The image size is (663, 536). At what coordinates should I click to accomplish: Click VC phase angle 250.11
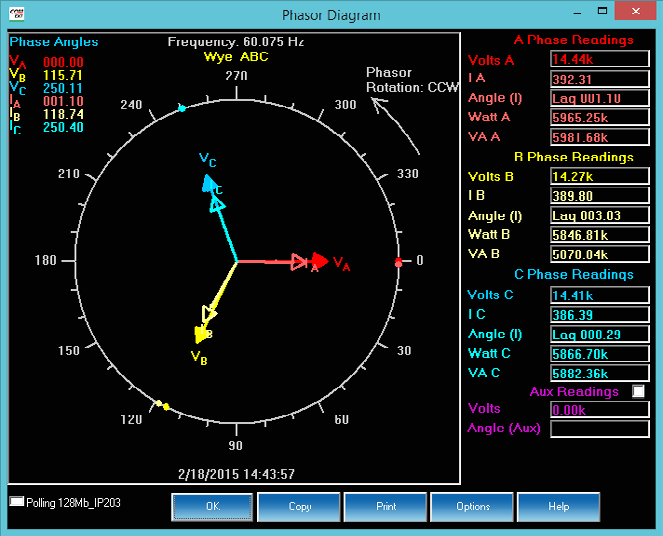(x=63, y=88)
